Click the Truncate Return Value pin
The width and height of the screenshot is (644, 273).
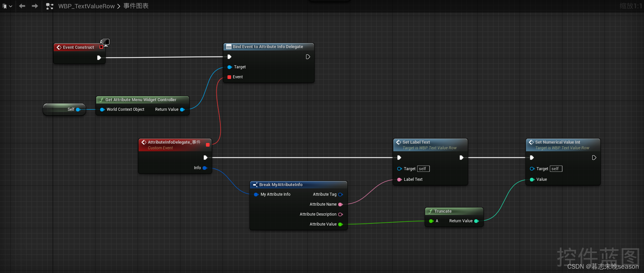pyautogui.click(x=477, y=221)
